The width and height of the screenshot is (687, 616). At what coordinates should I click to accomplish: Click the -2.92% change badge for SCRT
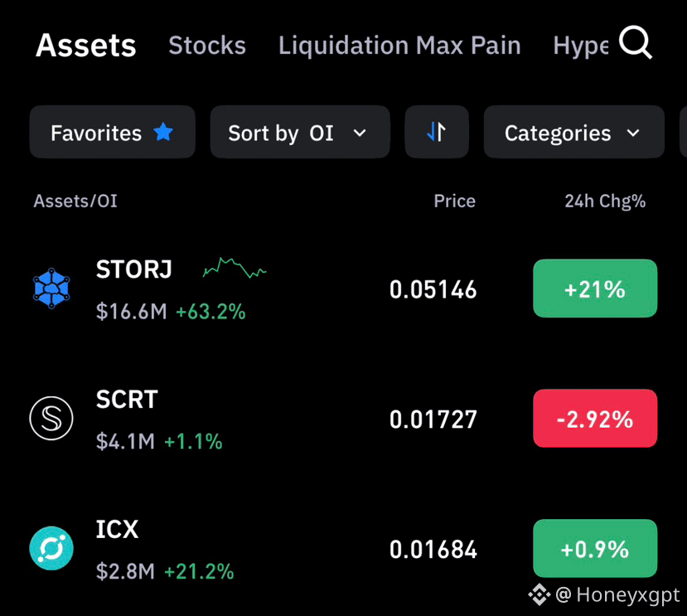point(595,418)
